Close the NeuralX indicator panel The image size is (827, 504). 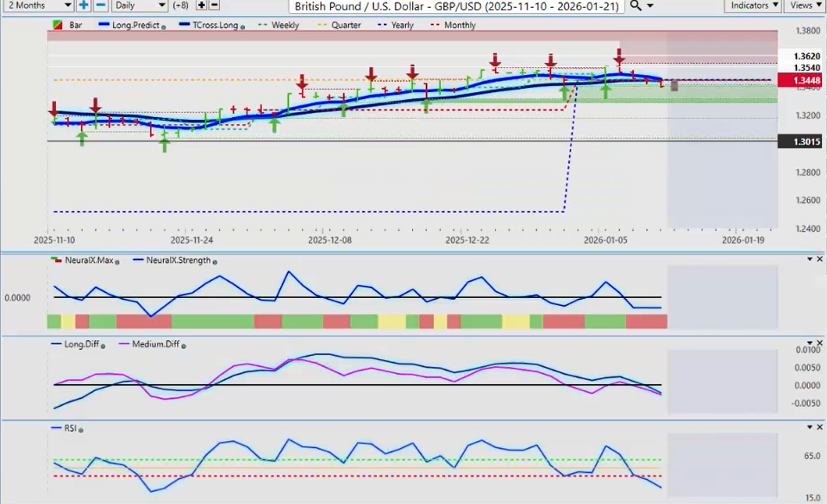(x=820, y=259)
